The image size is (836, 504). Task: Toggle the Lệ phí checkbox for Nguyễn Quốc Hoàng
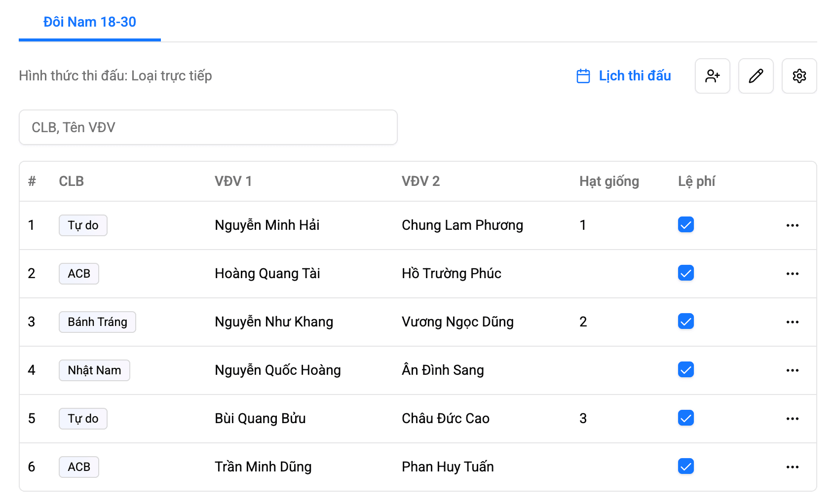685,369
